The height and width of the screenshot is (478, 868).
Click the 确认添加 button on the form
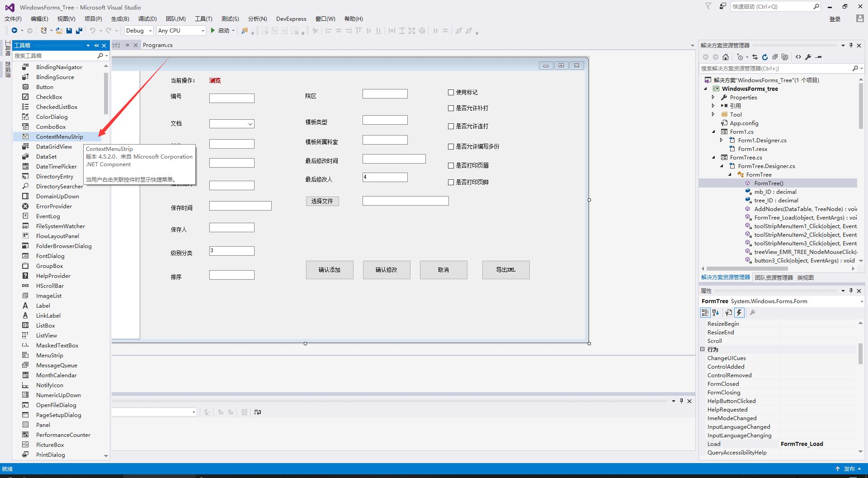(330, 270)
